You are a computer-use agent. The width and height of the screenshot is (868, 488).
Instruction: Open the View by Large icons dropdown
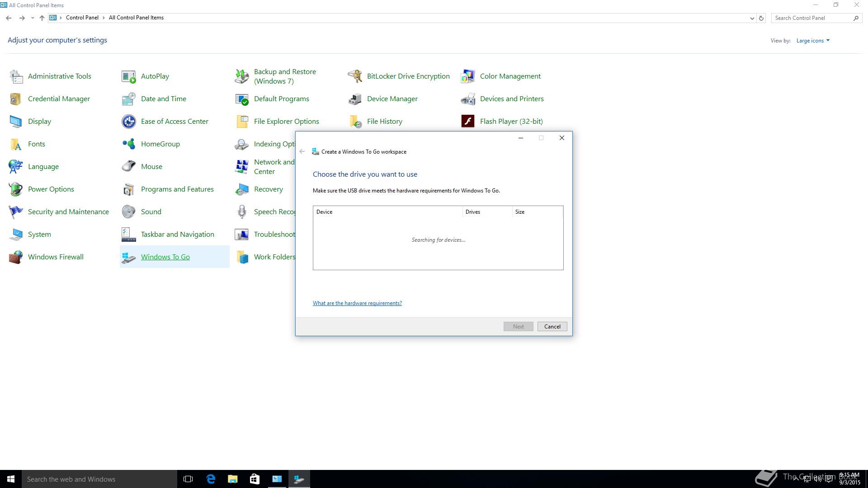[x=813, y=41]
